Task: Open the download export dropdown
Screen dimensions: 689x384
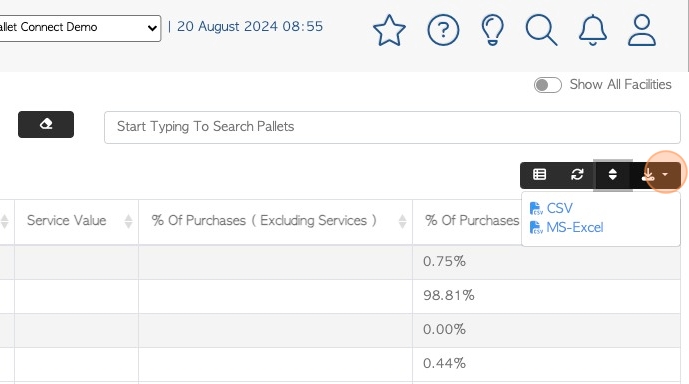Action: click(x=655, y=175)
